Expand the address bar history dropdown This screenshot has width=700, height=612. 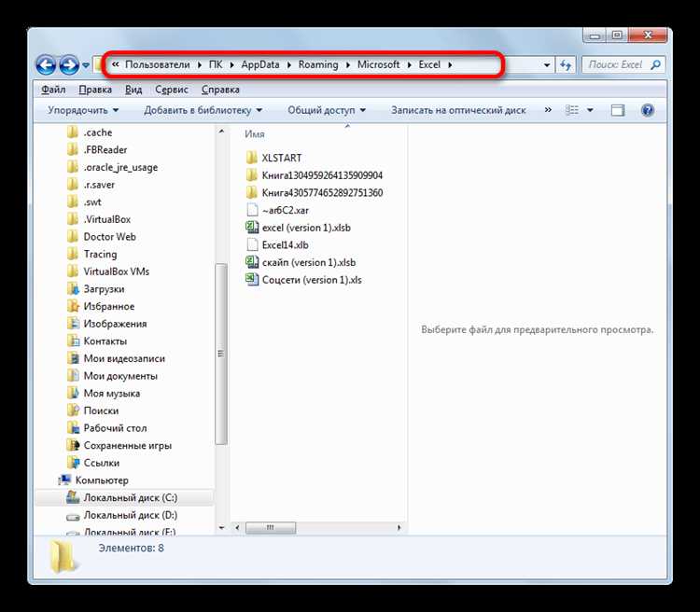point(547,65)
